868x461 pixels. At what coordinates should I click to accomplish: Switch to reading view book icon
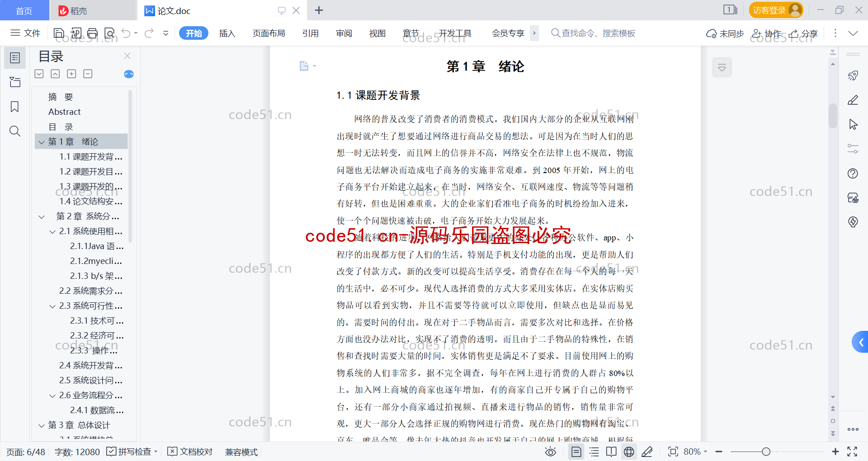pyautogui.click(x=611, y=452)
